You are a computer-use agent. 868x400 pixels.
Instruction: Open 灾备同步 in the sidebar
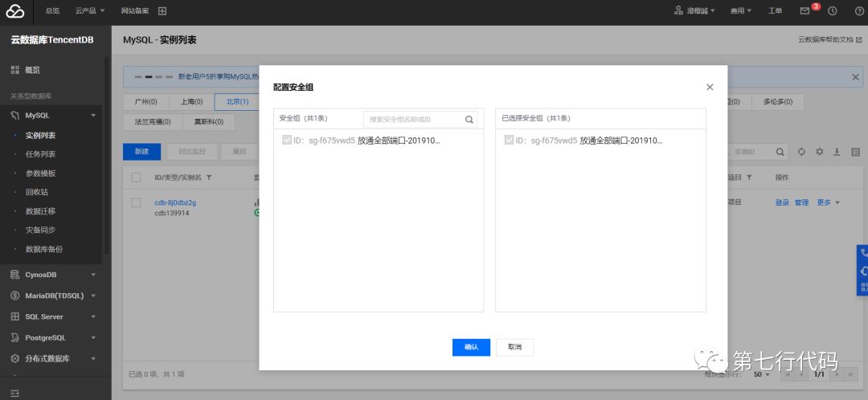pos(40,230)
